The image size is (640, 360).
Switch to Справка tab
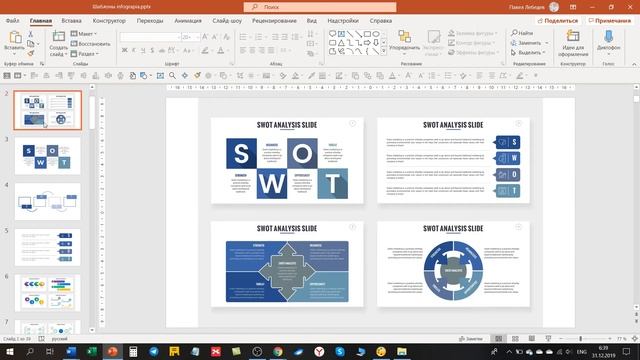pos(380,20)
